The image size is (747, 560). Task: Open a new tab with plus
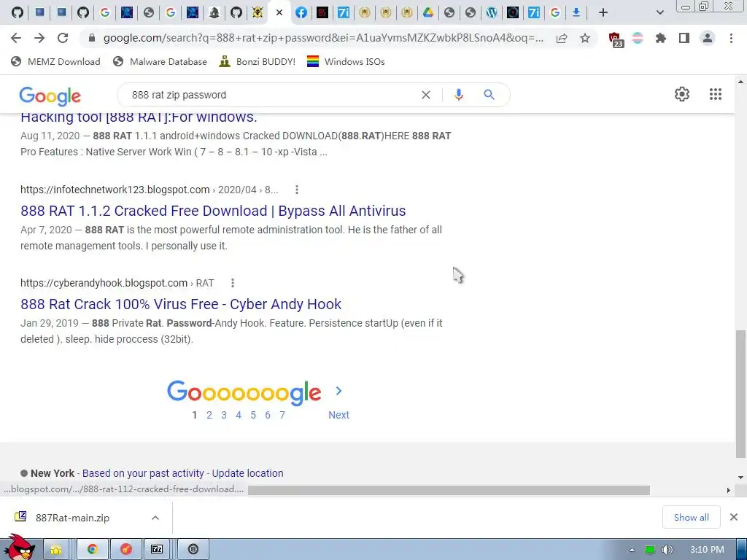point(603,12)
